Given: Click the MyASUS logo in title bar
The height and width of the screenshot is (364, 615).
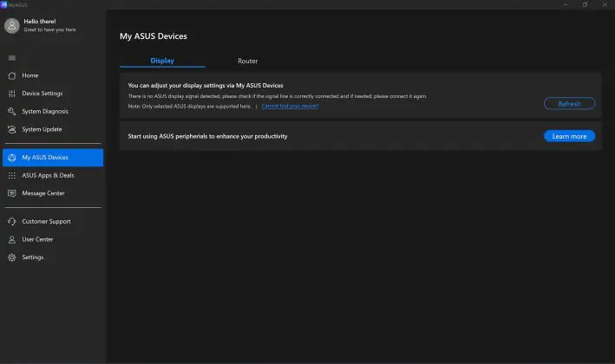Looking at the screenshot, I should [4, 4].
